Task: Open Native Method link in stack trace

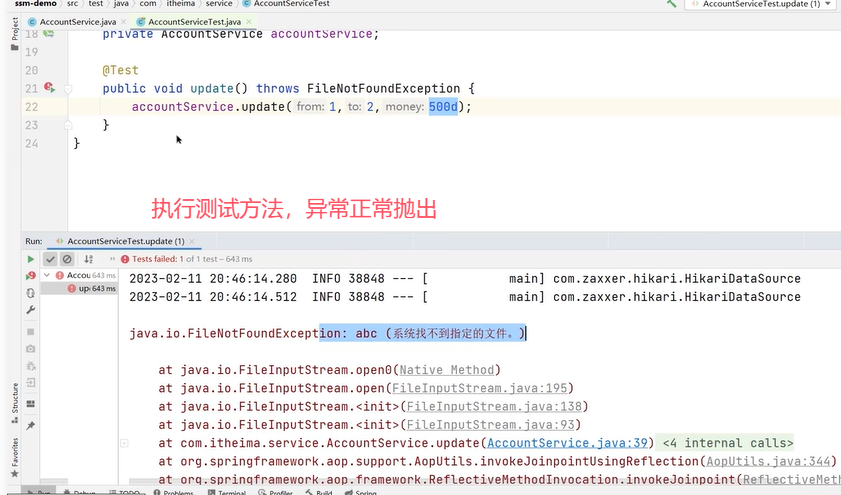Action: [x=447, y=370]
